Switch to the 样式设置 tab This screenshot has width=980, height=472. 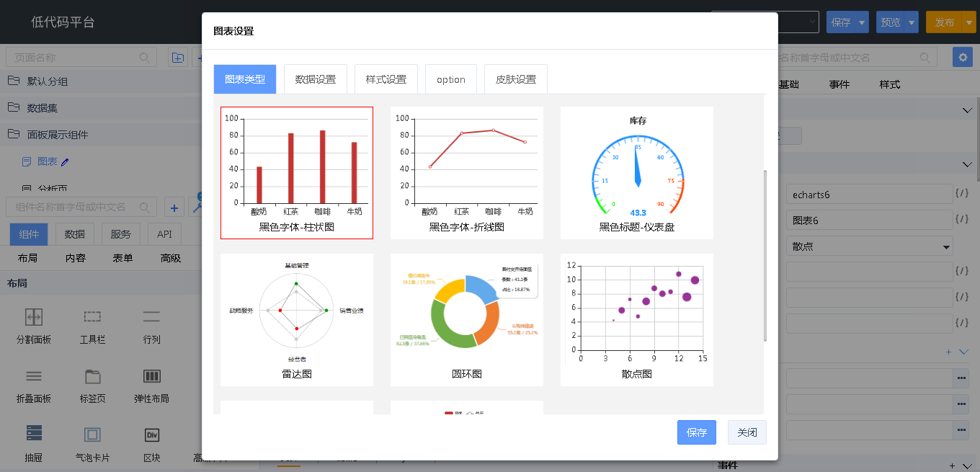click(x=386, y=79)
